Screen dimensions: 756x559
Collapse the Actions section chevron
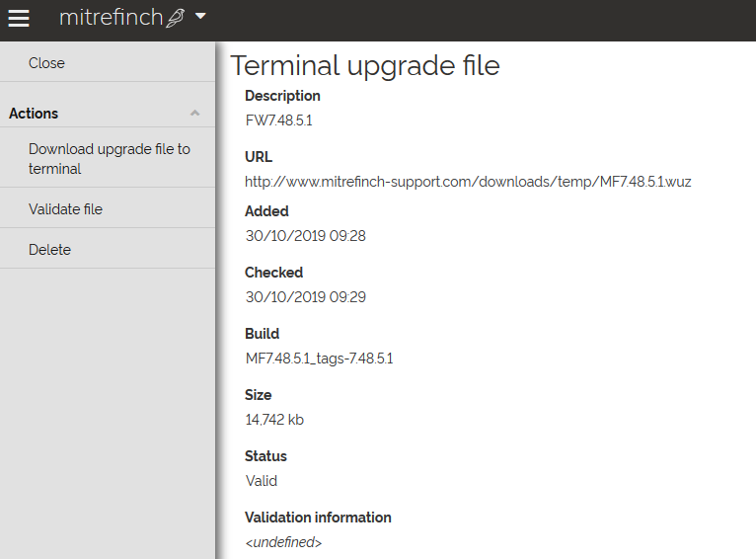tap(194, 114)
